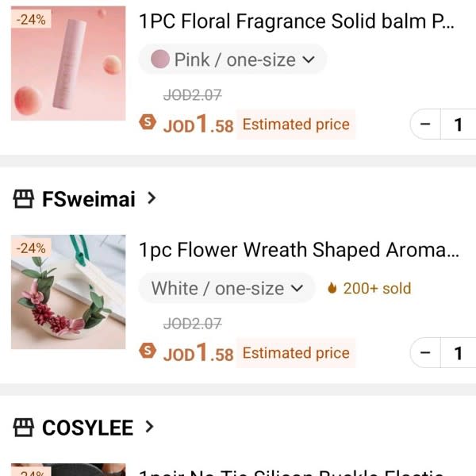Tap the pink color swatch circle
This screenshot has height=476, width=476.
point(160,59)
